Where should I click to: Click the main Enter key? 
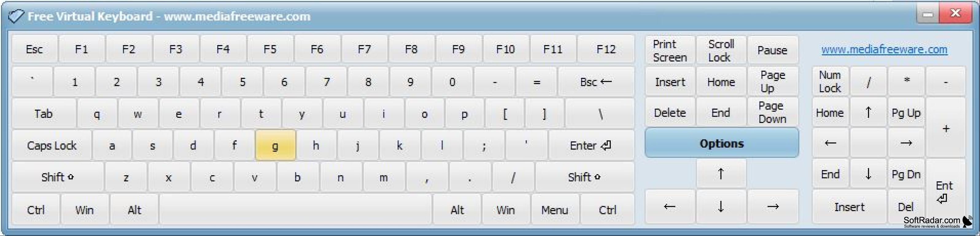(591, 145)
